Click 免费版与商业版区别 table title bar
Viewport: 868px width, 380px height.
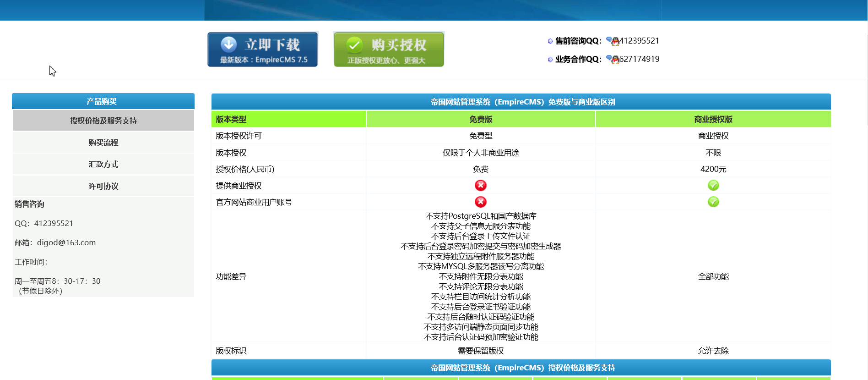pyautogui.click(x=521, y=102)
